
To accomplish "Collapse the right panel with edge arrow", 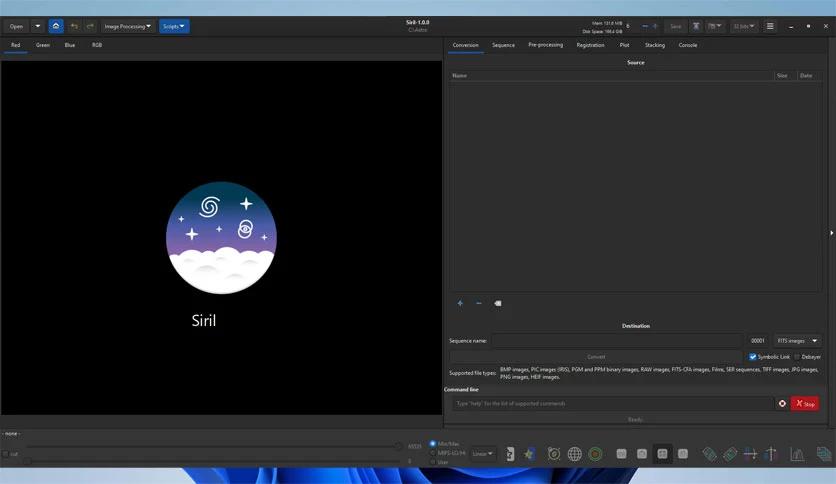I will [x=832, y=233].
